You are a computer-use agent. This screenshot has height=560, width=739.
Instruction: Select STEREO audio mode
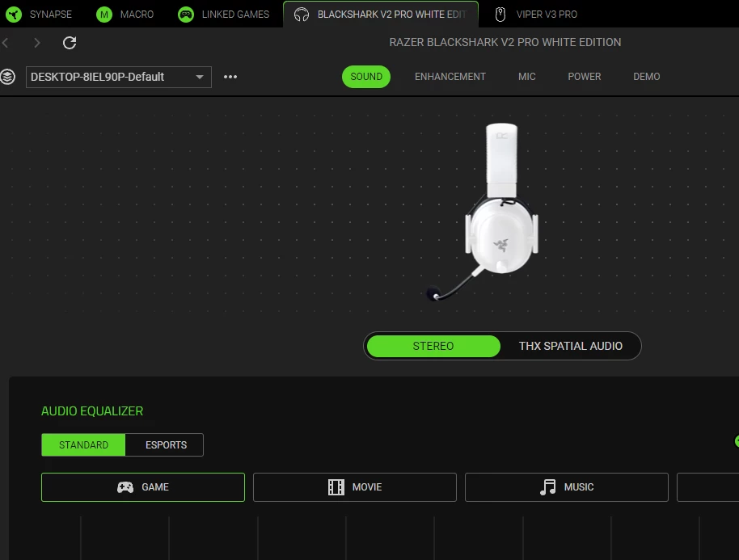click(x=433, y=346)
